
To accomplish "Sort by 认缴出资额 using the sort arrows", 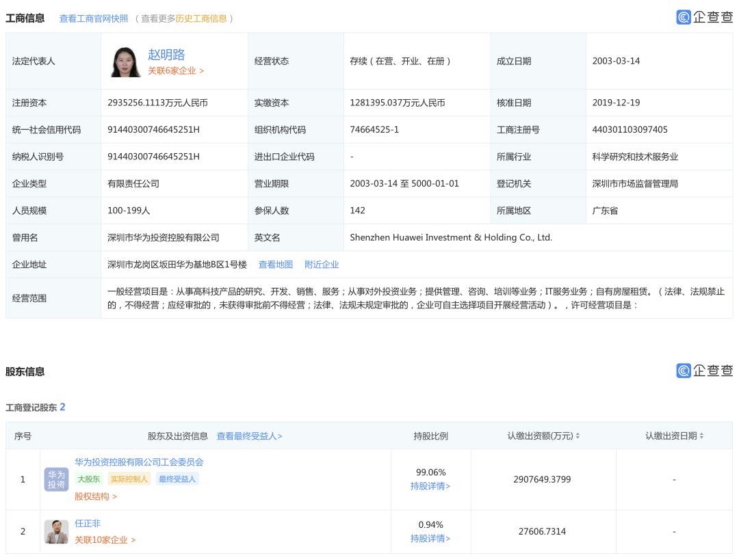I will pos(578,436).
